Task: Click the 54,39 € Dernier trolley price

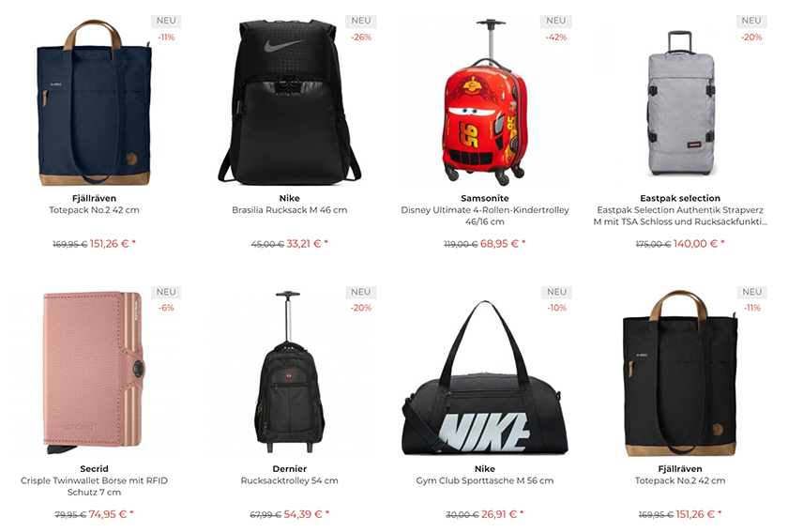Action: 303,514
